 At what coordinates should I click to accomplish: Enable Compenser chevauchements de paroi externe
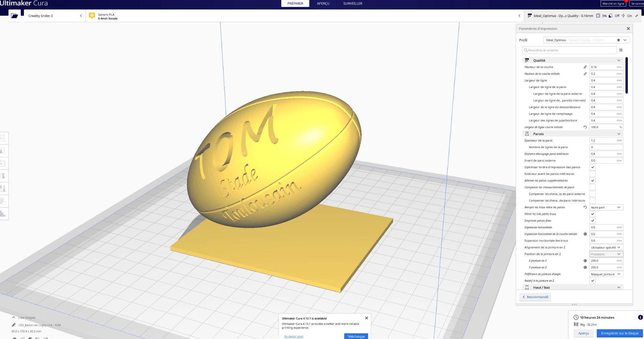[592, 194]
